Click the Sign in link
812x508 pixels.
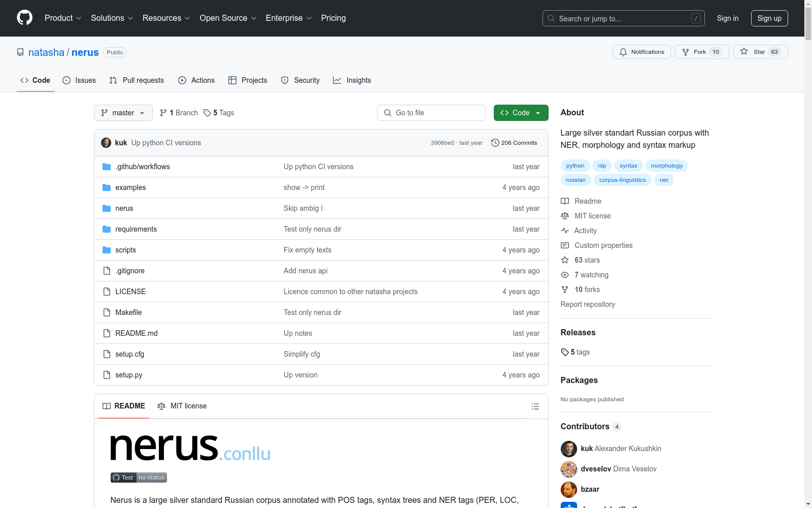pyautogui.click(x=728, y=18)
